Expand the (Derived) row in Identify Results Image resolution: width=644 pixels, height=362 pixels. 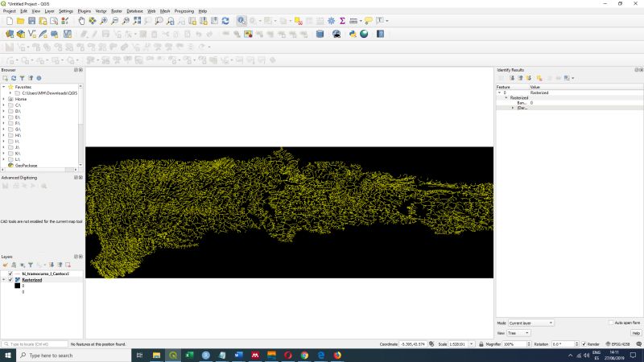point(513,108)
